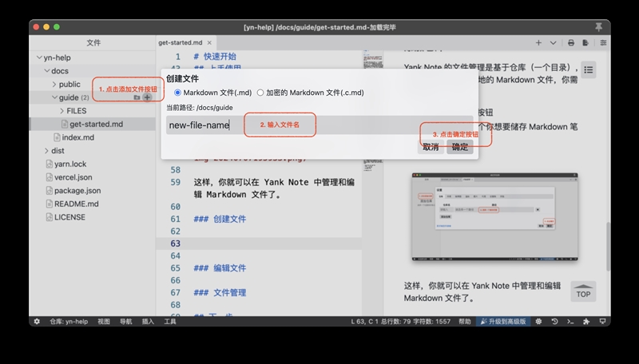Click the presentation screen icon in the status bar

602,321
